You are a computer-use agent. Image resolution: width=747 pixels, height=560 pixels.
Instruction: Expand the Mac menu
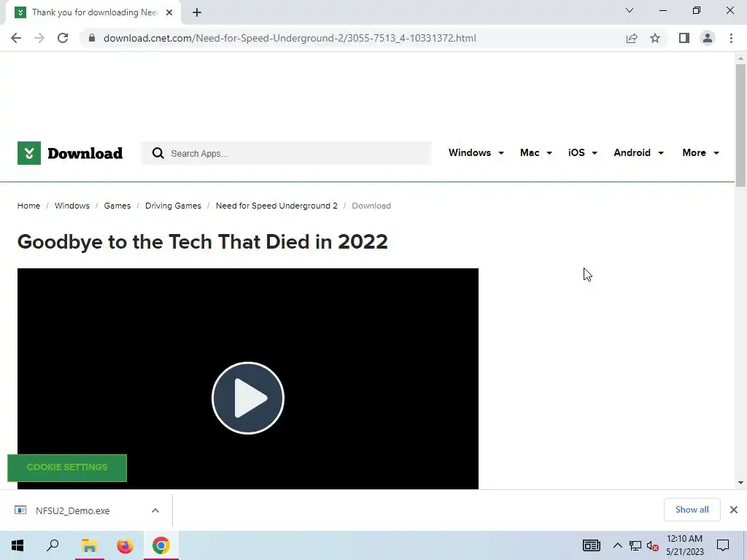coord(536,153)
